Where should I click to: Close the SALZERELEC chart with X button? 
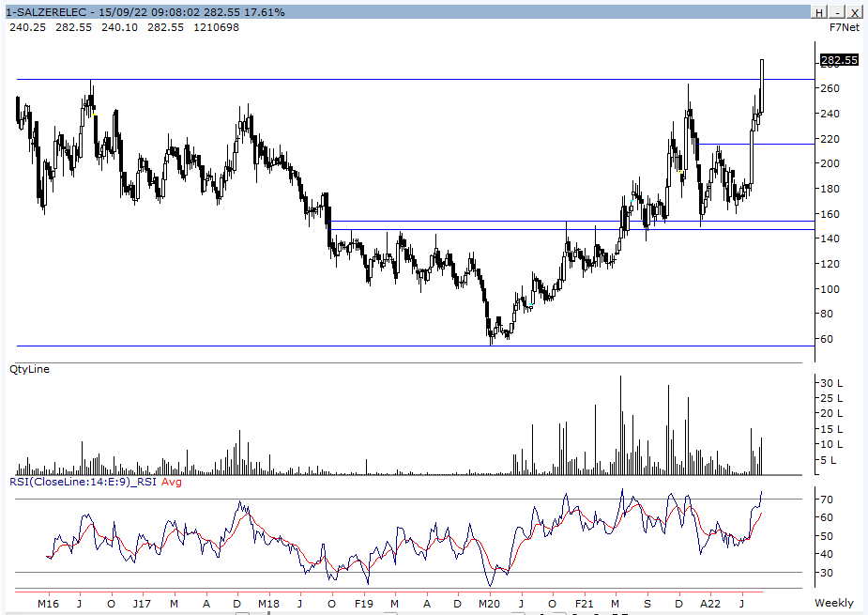(x=855, y=12)
